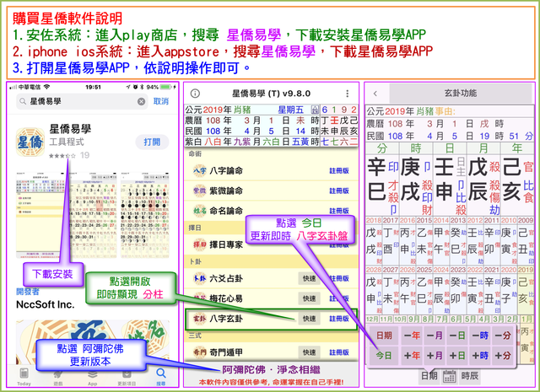Go back using the 玄卦功能 back chevron
The width and height of the screenshot is (540, 392).
click(375, 93)
